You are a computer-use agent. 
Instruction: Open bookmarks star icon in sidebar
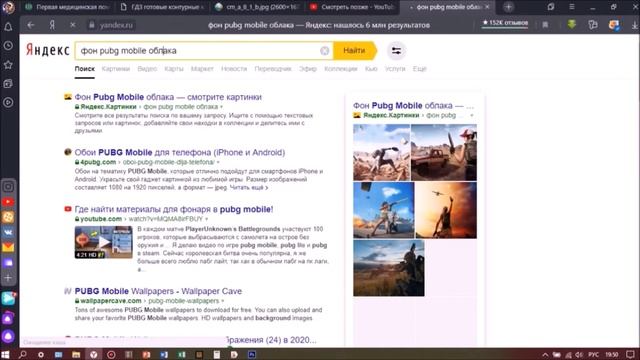pyautogui.click(x=8, y=64)
